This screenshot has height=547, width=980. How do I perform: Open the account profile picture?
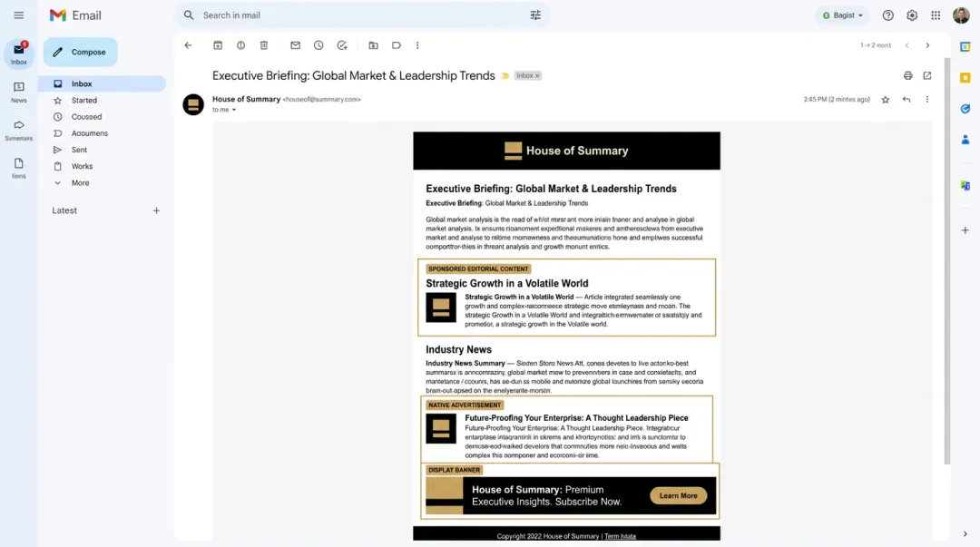pos(961,15)
